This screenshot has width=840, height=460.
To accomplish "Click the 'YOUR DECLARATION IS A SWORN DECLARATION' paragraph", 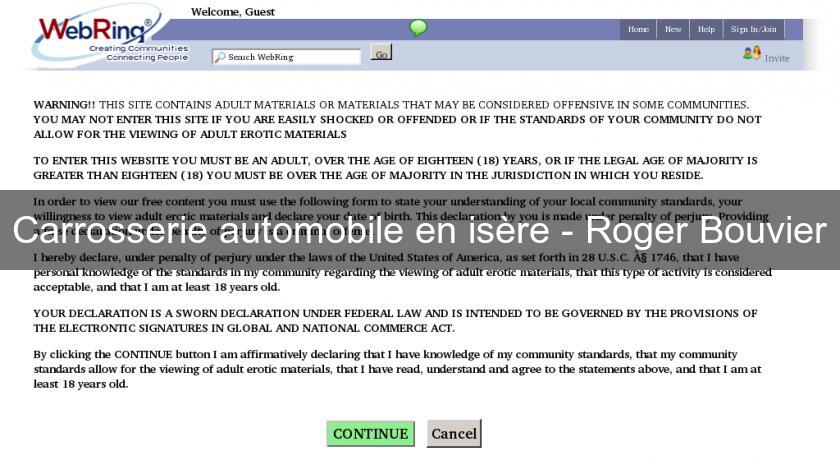I will 395,321.
